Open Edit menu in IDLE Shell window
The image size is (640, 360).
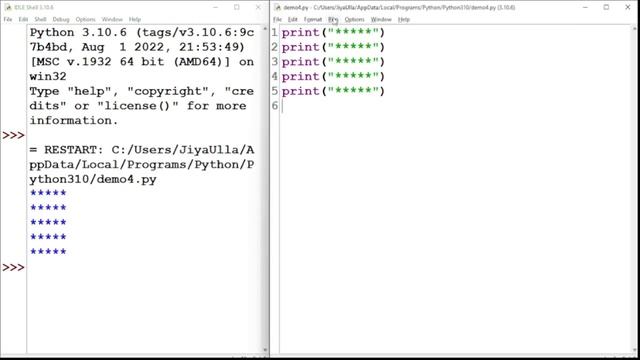(x=23, y=19)
